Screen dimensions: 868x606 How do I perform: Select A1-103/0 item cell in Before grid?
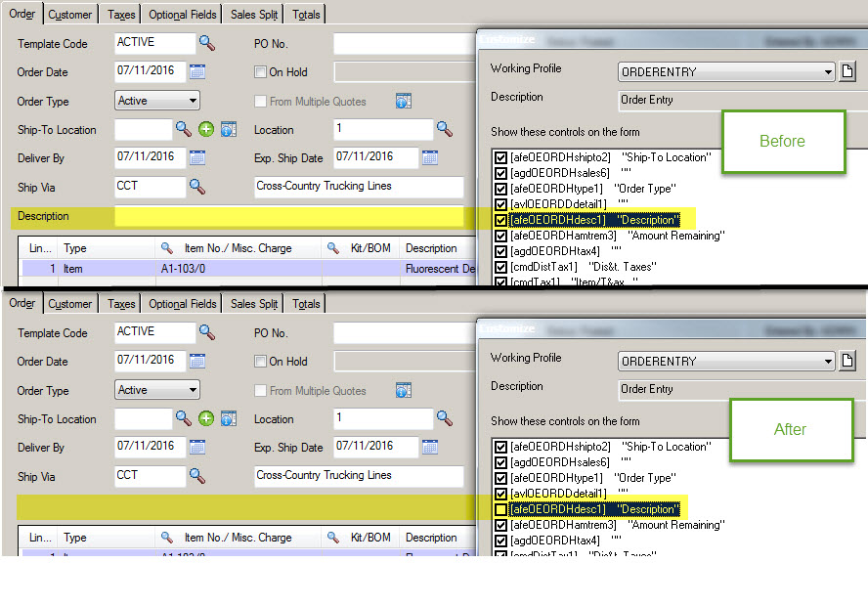pyautogui.click(x=239, y=269)
